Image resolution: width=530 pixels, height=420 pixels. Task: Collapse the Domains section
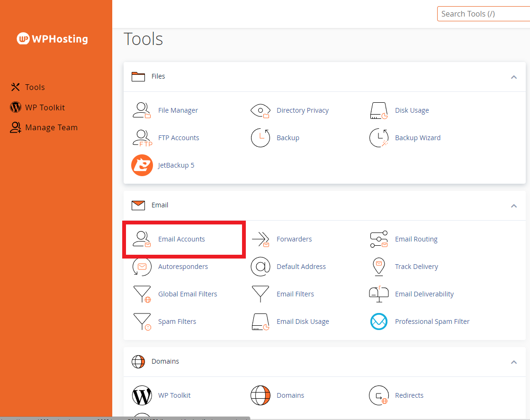(513, 362)
